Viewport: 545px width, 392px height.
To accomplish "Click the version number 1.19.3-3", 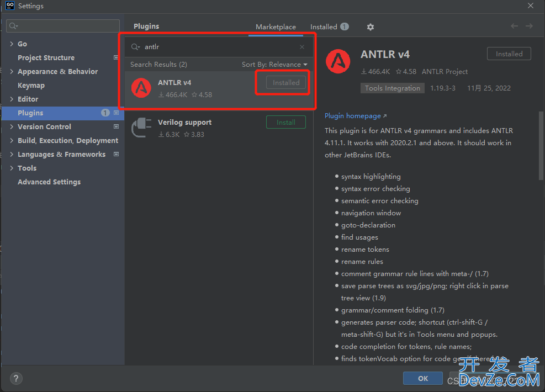I will [443, 88].
